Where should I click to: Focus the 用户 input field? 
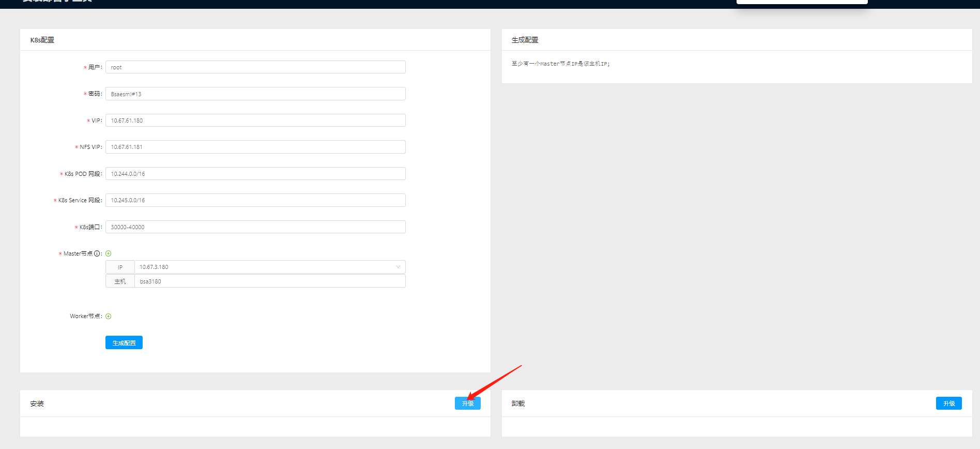point(255,67)
